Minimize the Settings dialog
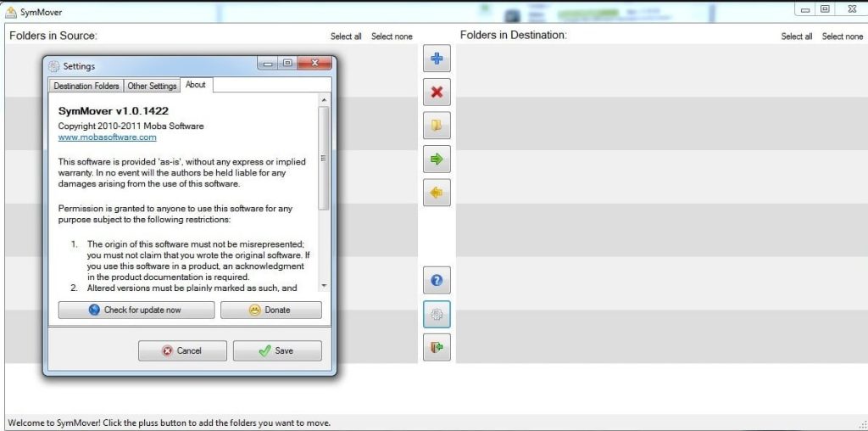Viewport: 868px width, 431px height. tap(268, 63)
